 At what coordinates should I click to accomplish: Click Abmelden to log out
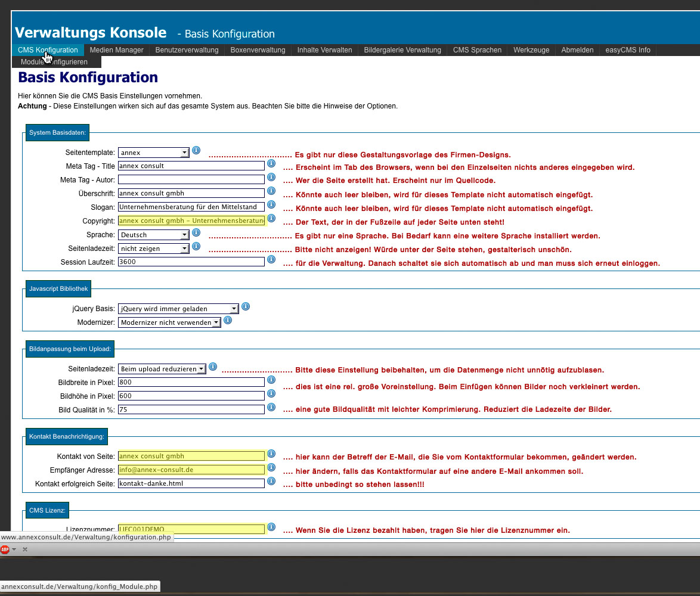pos(577,50)
